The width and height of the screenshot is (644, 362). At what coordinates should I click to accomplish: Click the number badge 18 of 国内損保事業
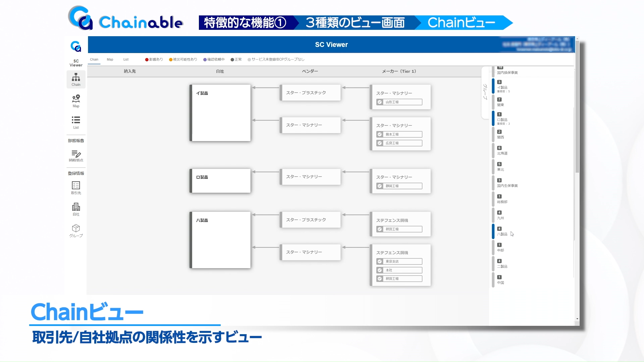pyautogui.click(x=500, y=67)
